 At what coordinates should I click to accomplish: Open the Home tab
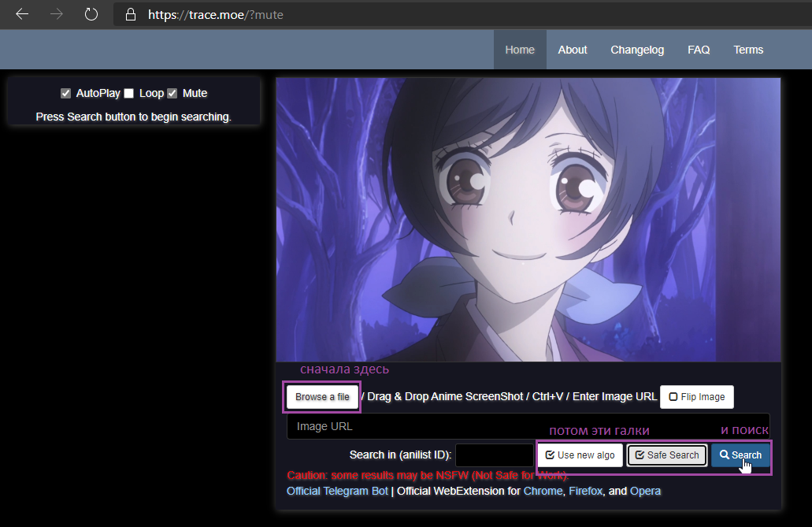coord(519,50)
